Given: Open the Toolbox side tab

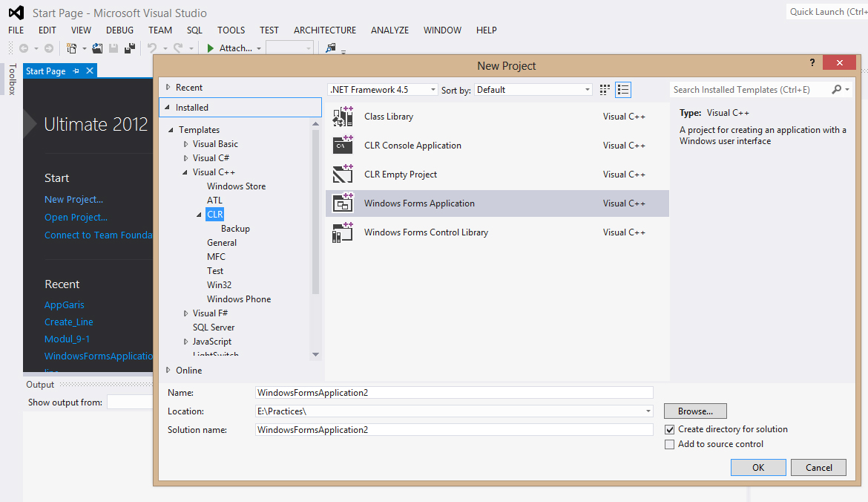Looking at the screenshot, I should click(x=12, y=79).
